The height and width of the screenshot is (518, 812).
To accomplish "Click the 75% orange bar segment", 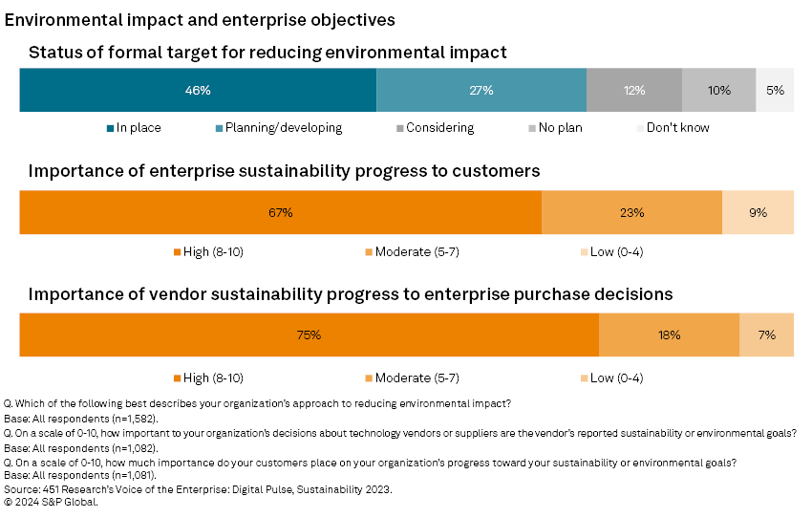I will [309, 335].
